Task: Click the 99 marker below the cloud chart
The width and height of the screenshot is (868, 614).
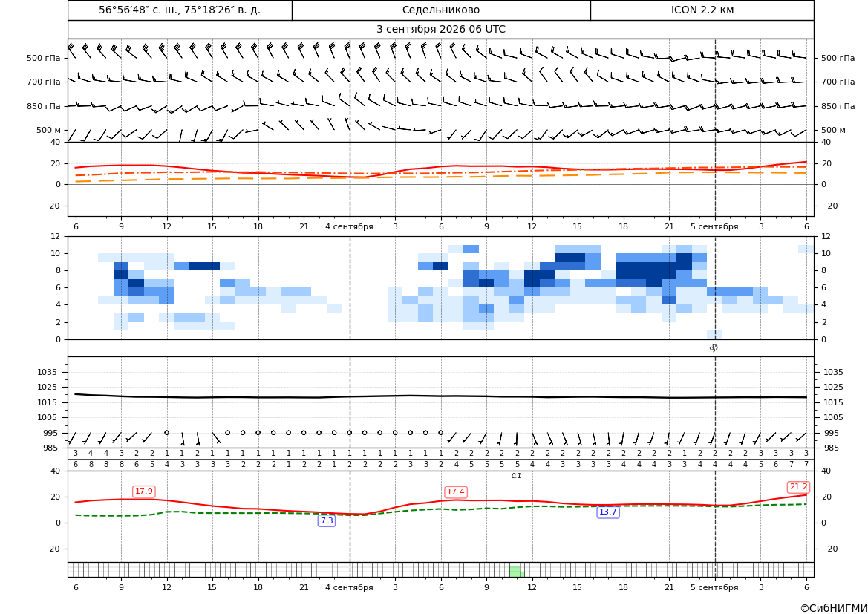Action: [x=714, y=347]
